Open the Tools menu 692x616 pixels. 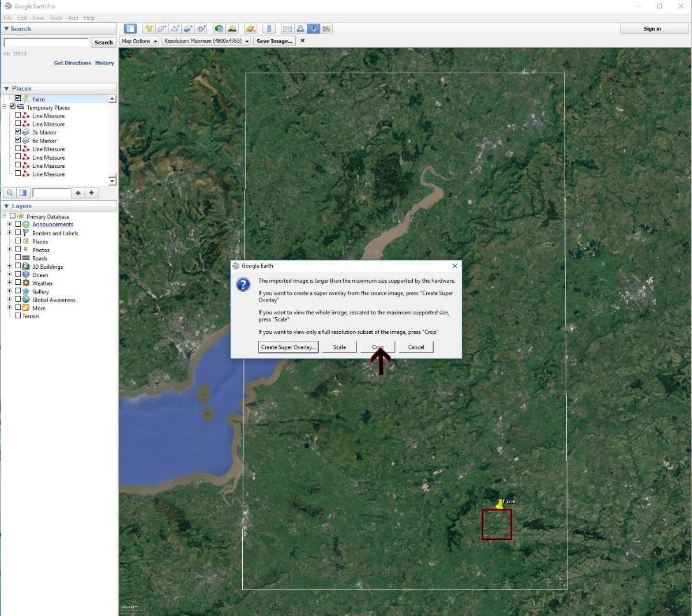point(56,18)
